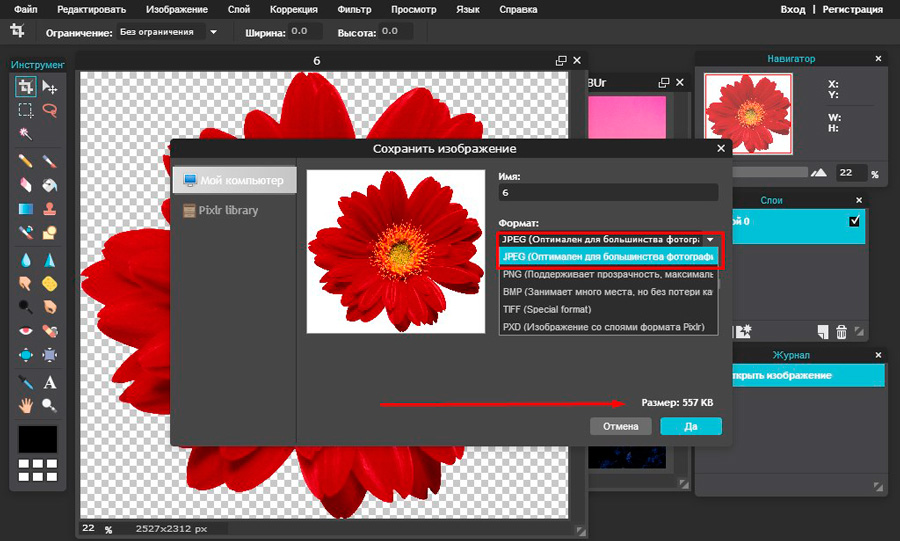Click the Имя filename input field
This screenshot has height=541, width=900.
coord(608,193)
